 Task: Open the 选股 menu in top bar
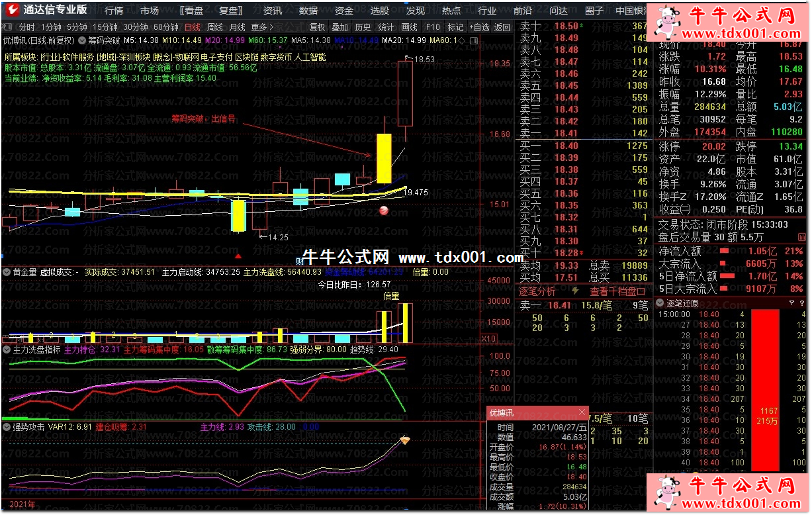380,11
